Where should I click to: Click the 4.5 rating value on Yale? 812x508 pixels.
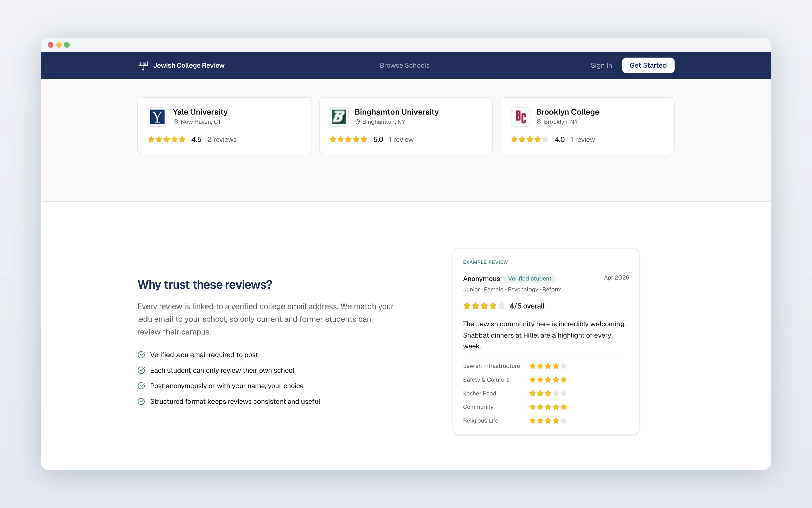(x=196, y=140)
